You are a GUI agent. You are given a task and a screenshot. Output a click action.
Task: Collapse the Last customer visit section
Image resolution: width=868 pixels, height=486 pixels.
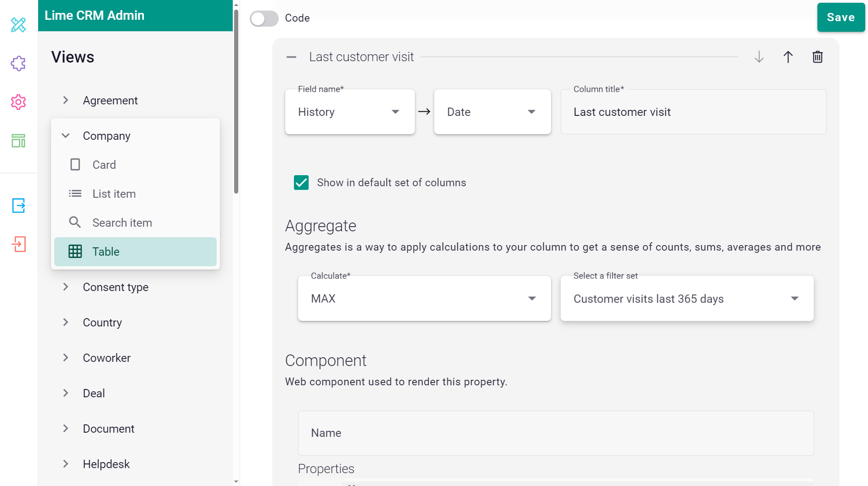tap(291, 57)
